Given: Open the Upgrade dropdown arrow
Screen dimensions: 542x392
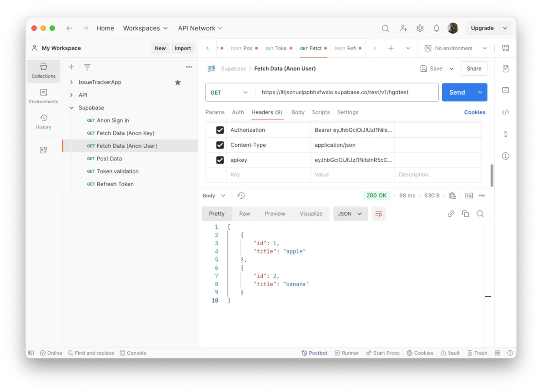Looking at the screenshot, I should (x=505, y=28).
